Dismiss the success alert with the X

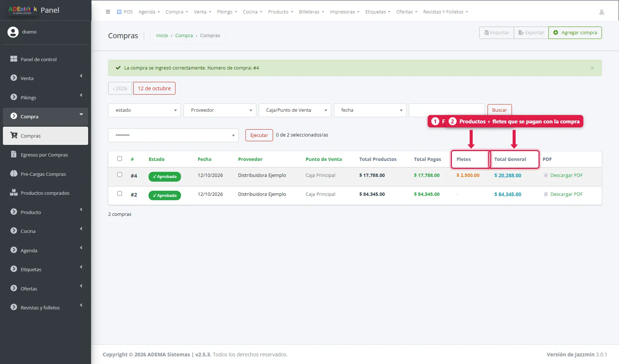(592, 68)
